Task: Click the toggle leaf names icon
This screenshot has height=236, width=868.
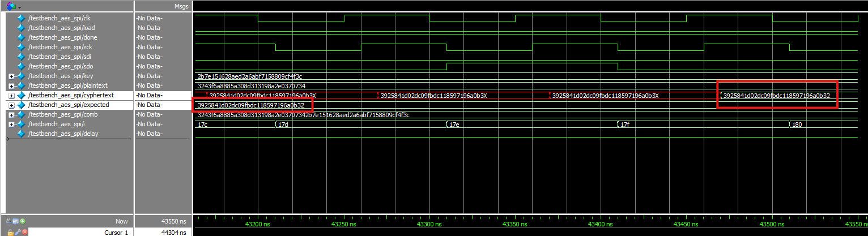Action: pos(9,221)
